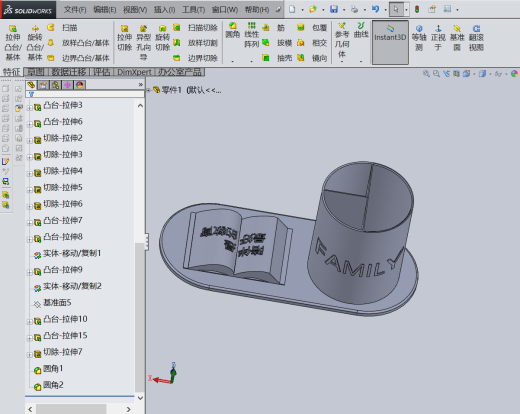Screen dimensions: 520x414
Task: Click the Undo icon
Action: click(375, 9)
